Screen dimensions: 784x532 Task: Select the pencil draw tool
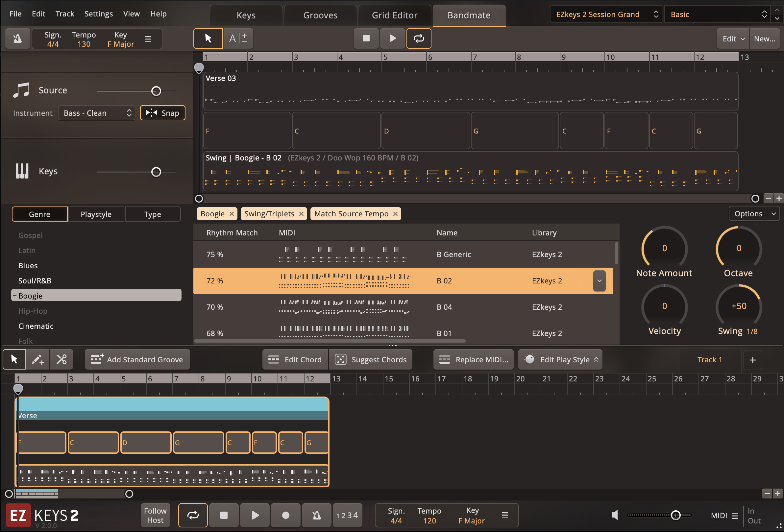click(38, 360)
